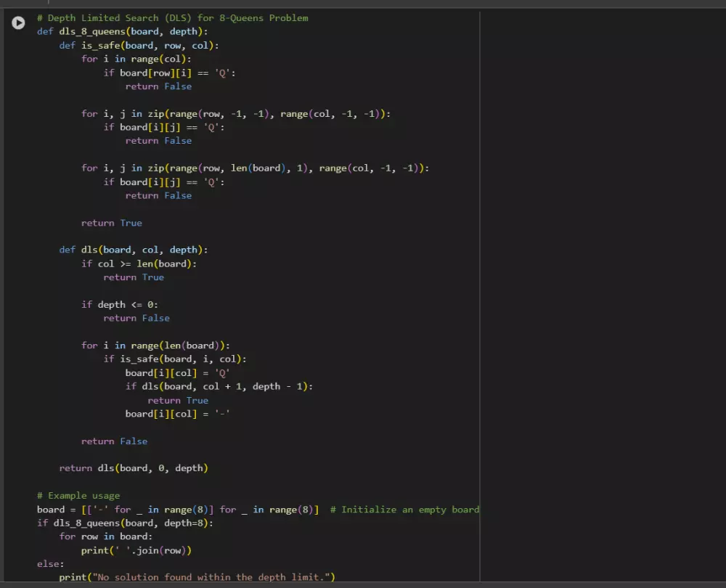Click the 'if depth <= 0:' line
Screen dimensions: 726x588
click(x=120, y=304)
